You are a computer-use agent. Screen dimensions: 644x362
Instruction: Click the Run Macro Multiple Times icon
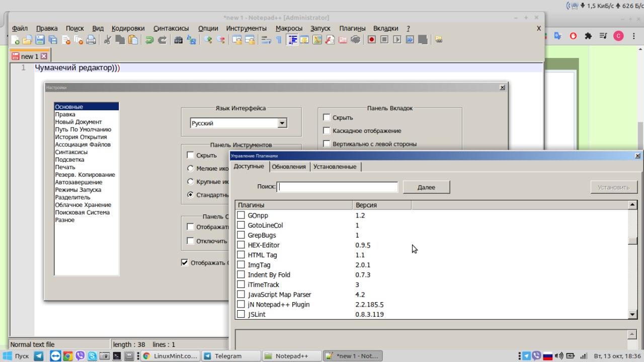coord(410,40)
